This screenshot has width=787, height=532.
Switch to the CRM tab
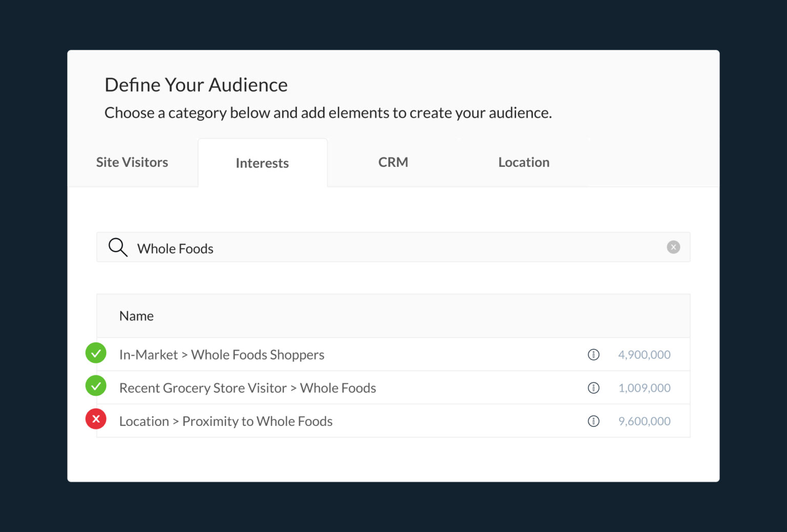pyautogui.click(x=392, y=162)
